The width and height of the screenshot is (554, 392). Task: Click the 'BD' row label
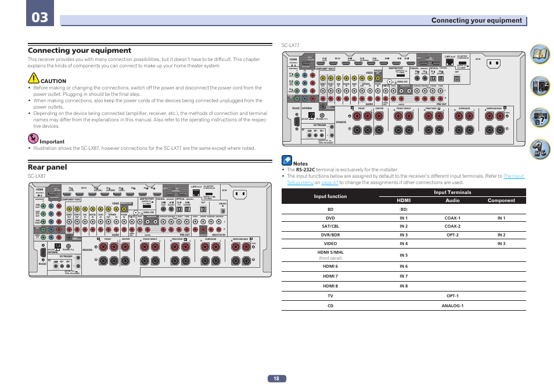pyautogui.click(x=330, y=209)
